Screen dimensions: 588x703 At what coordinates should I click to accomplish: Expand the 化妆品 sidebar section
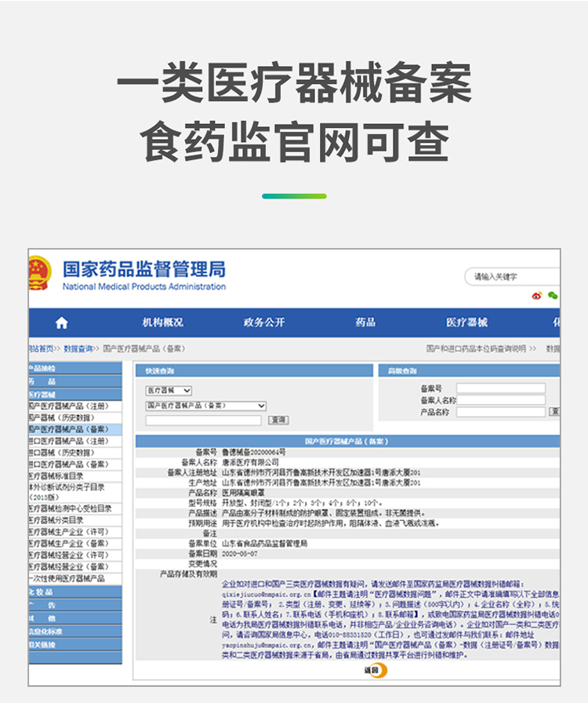tap(74, 592)
